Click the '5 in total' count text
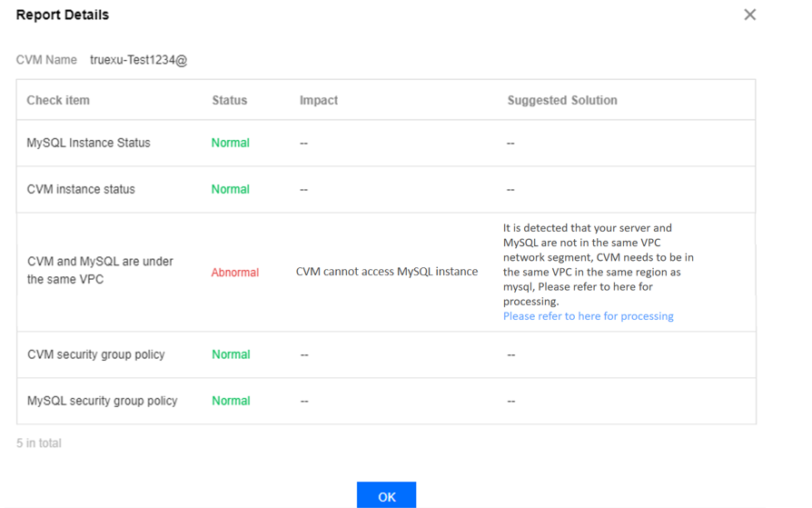The height and width of the screenshot is (508, 812). coord(39,443)
